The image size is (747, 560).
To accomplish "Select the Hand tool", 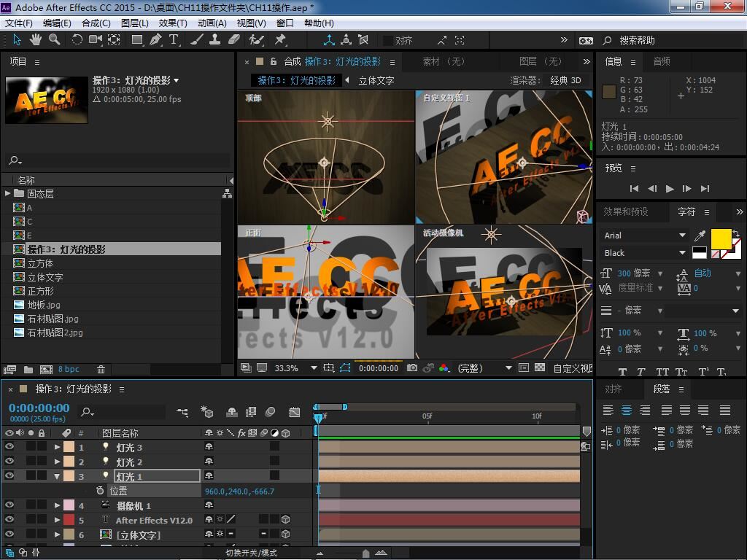I will point(36,40).
